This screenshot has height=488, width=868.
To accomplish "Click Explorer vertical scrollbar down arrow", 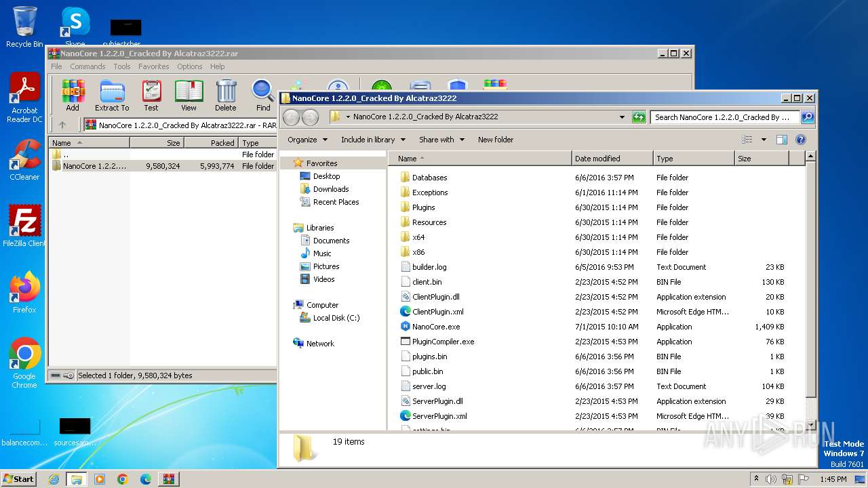I will [x=810, y=424].
